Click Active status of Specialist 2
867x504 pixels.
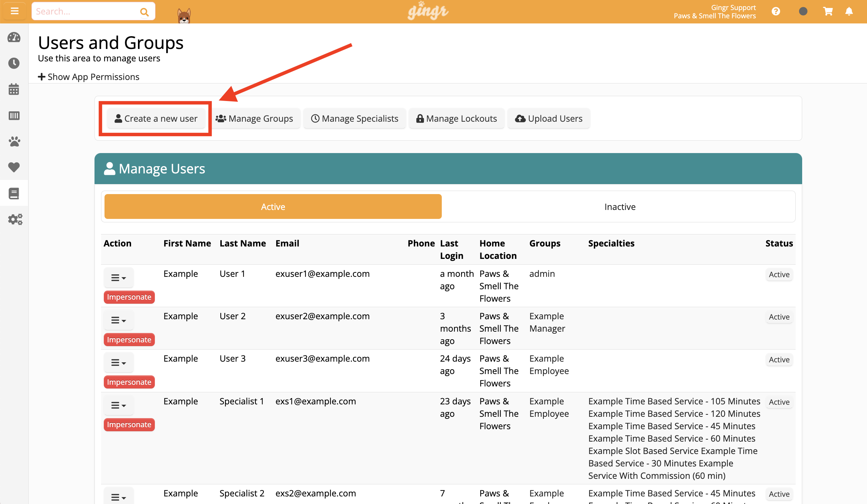pyautogui.click(x=779, y=494)
